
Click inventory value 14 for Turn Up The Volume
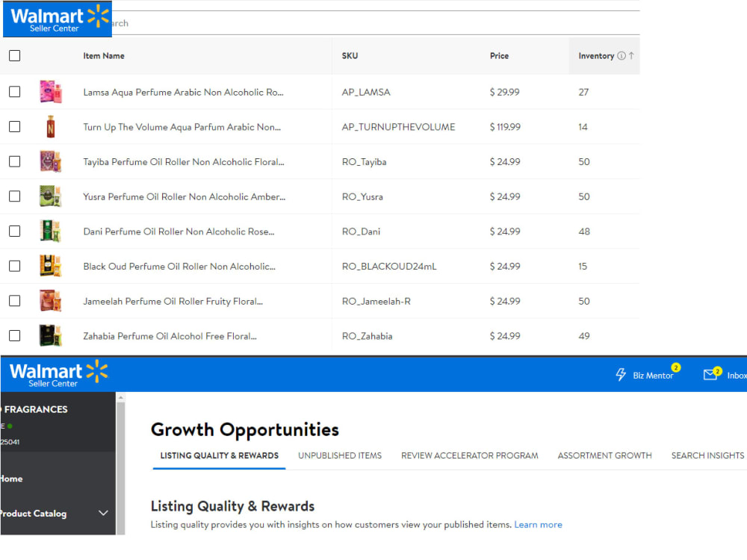pos(583,127)
